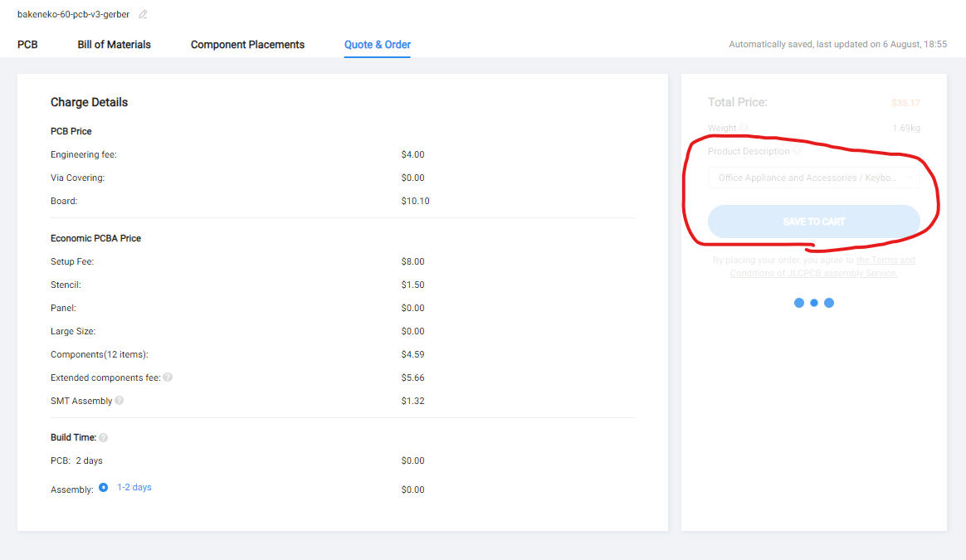966x560 pixels.
Task: Click the project name bakeneko-60-pcb-v3-gerber
Action: pyautogui.click(x=73, y=14)
